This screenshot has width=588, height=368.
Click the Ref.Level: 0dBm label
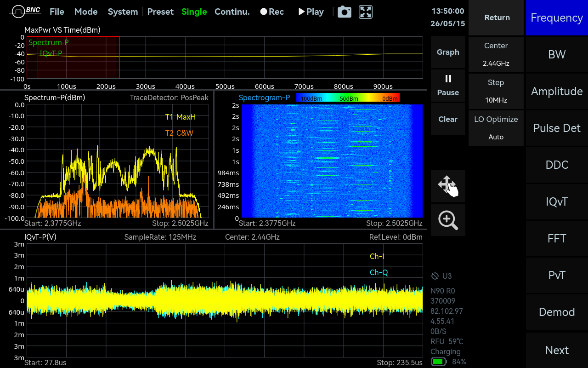pos(396,237)
